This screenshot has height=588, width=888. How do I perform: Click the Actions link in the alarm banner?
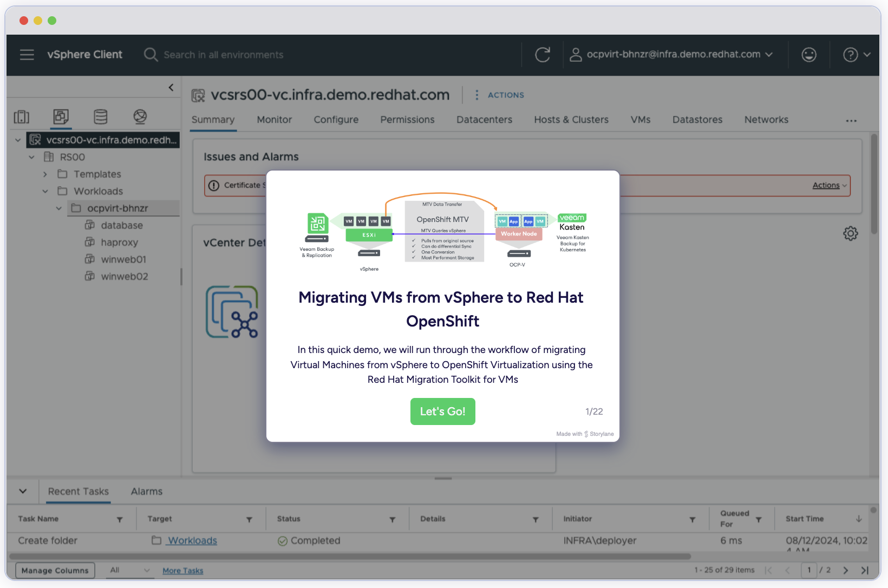[x=825, y=185]
